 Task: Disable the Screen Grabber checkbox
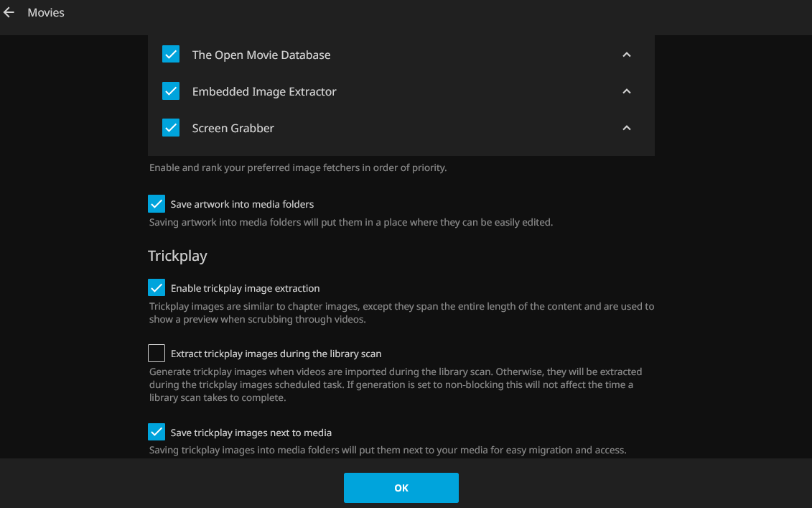(171, 128)
